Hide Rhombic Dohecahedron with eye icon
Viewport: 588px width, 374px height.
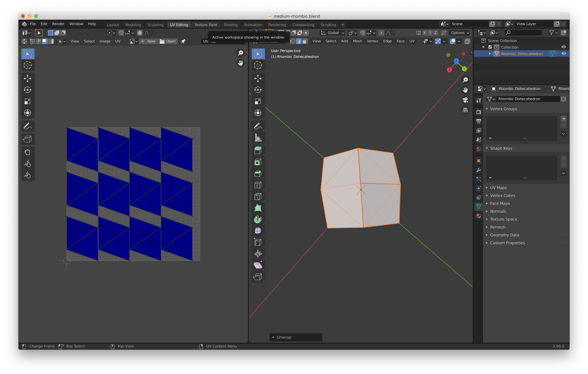click(x=564, y=54)
